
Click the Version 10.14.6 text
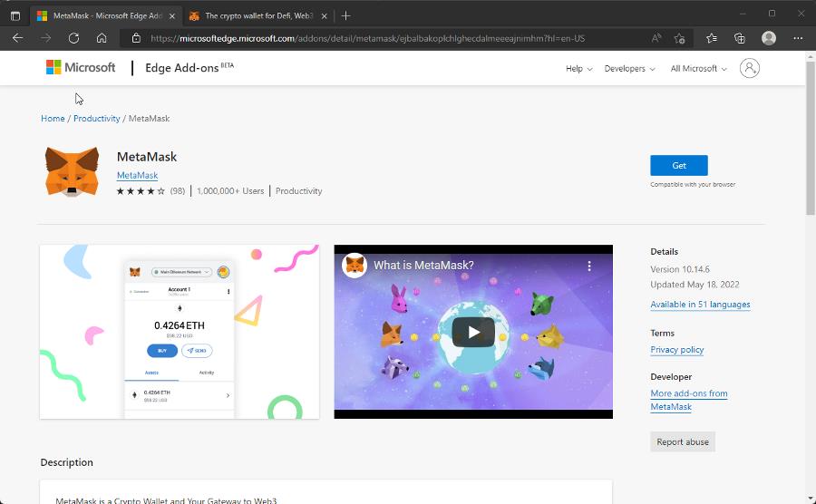(x=680, y=269)
